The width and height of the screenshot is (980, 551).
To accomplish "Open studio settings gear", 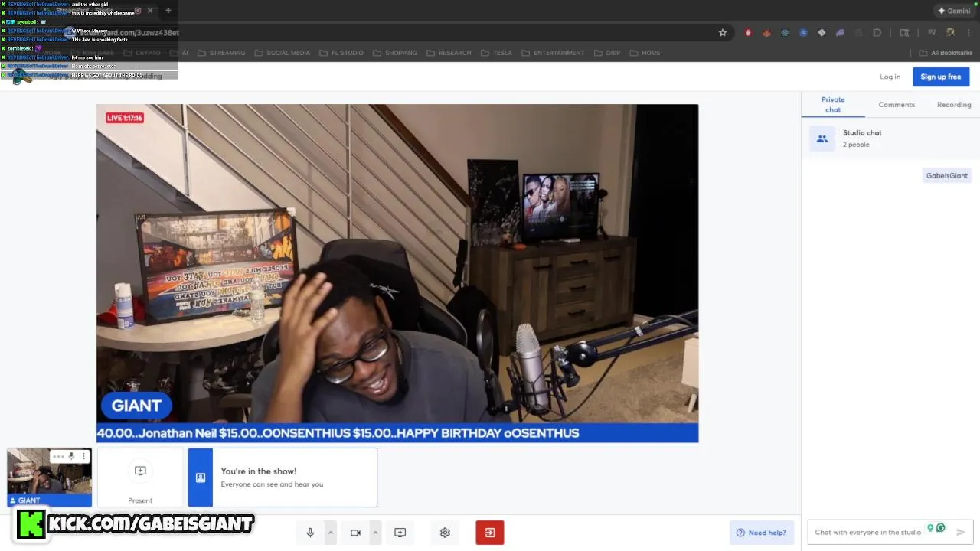I will 445,533.
